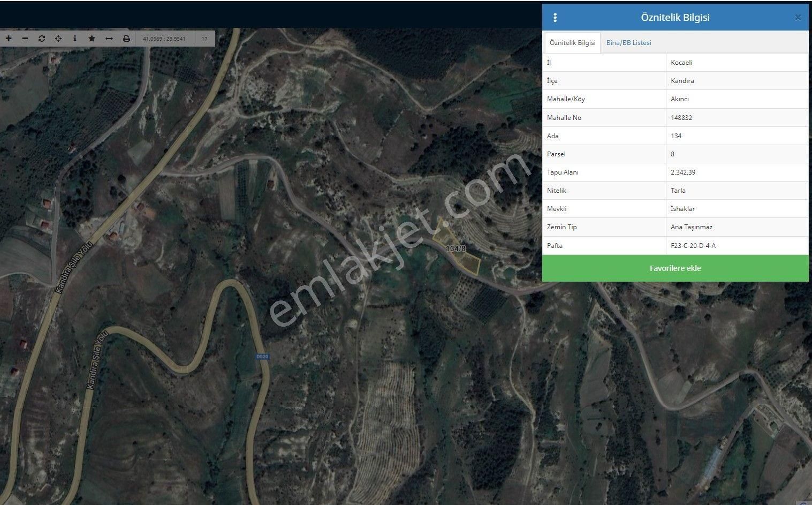This screenshot has height=505, width=812.
Task: Click the Öznitelik Bilgisi panel title
Action: tap(675, 18)
